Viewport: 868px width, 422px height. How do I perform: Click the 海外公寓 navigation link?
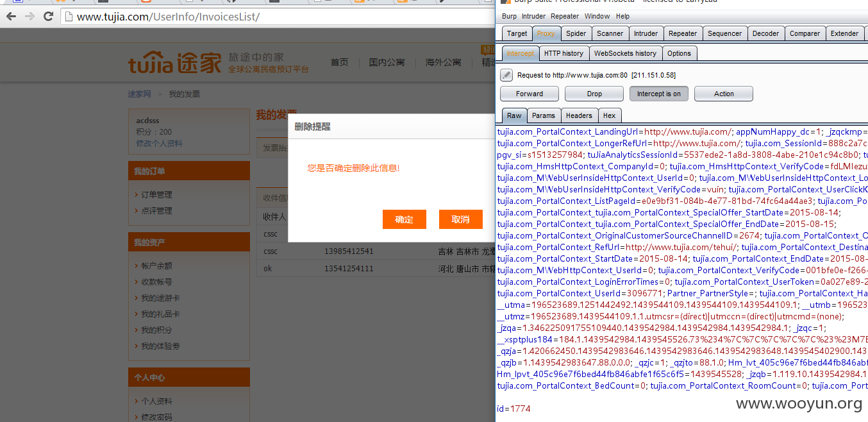pos(443,62)
